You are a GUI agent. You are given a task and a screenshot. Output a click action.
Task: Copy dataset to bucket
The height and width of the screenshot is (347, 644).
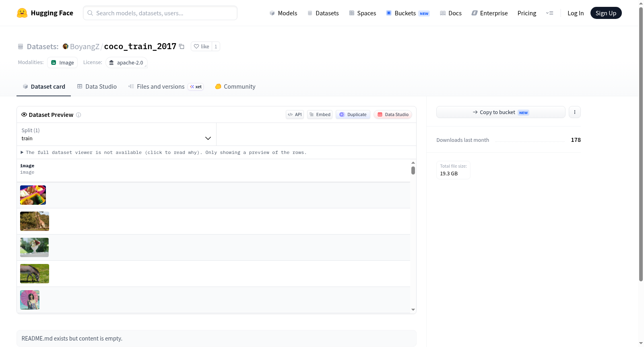[x=501, y=112]
